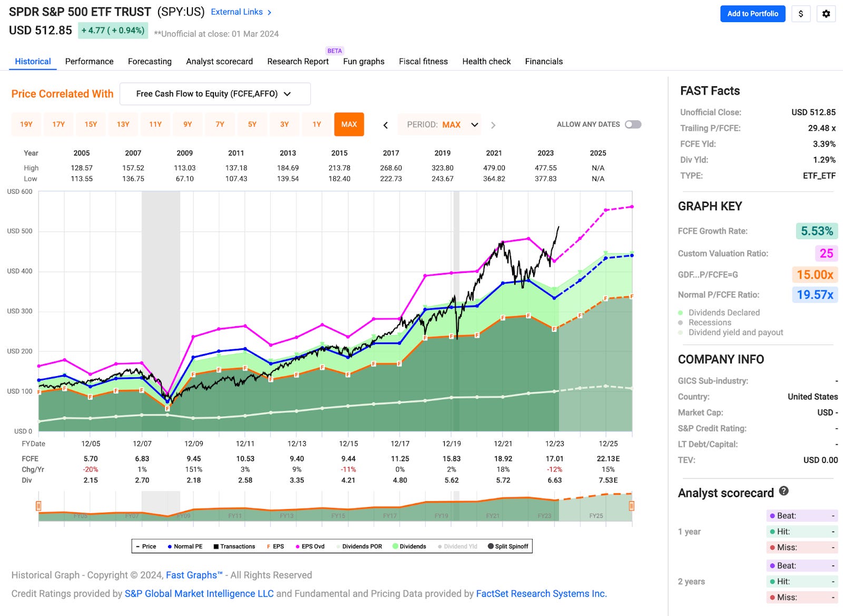
Task: Select the 3Y period button
Action: coord(285,124)
